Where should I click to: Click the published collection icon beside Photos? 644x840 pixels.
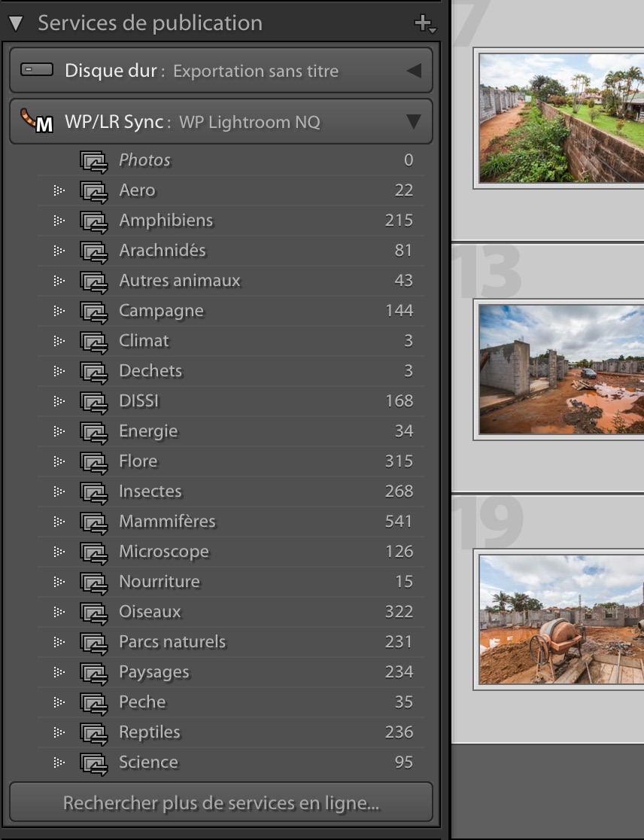point(94,160)
